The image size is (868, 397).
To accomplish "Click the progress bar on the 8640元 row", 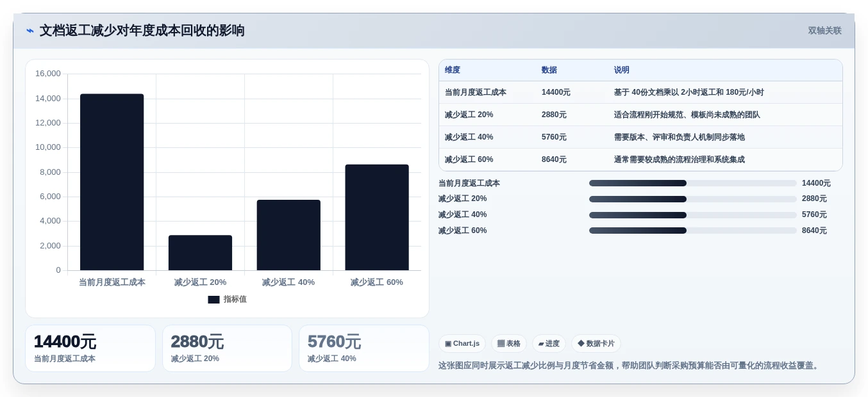I will coord(693,231).
